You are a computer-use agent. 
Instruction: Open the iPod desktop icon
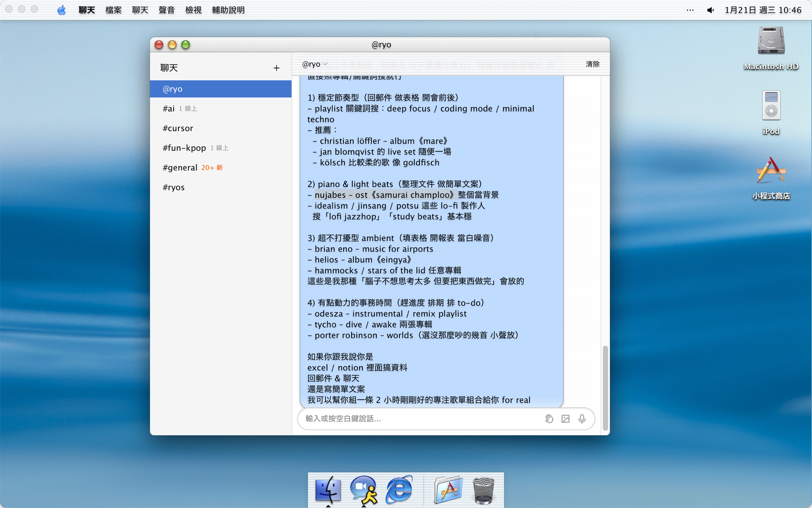pyautogui.click(x=771, y=106)
